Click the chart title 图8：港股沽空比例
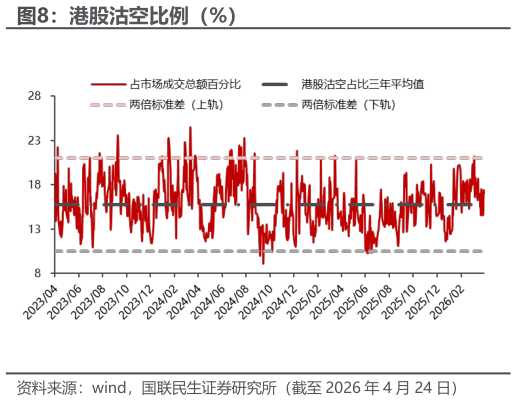The height and width of the screenshot is (401, 516). 127,16
